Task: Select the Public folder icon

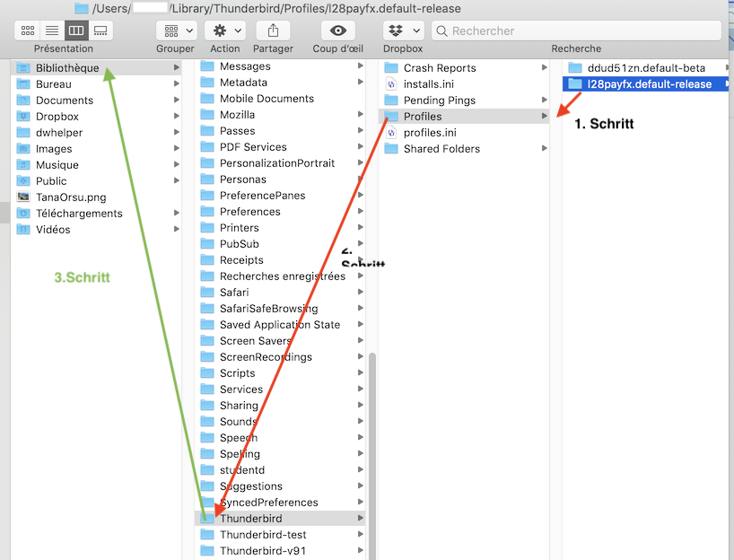Action: [23, 181]
